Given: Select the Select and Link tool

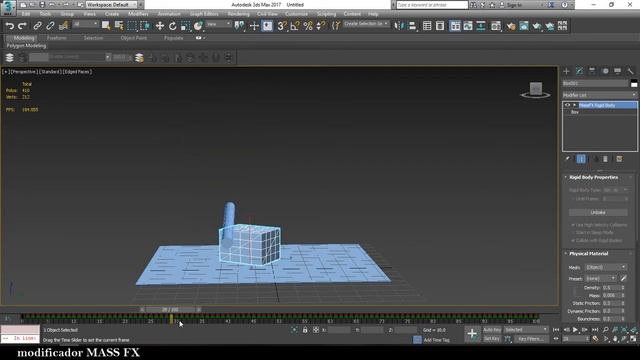Looking at the screenshot, I should point(37,26).
